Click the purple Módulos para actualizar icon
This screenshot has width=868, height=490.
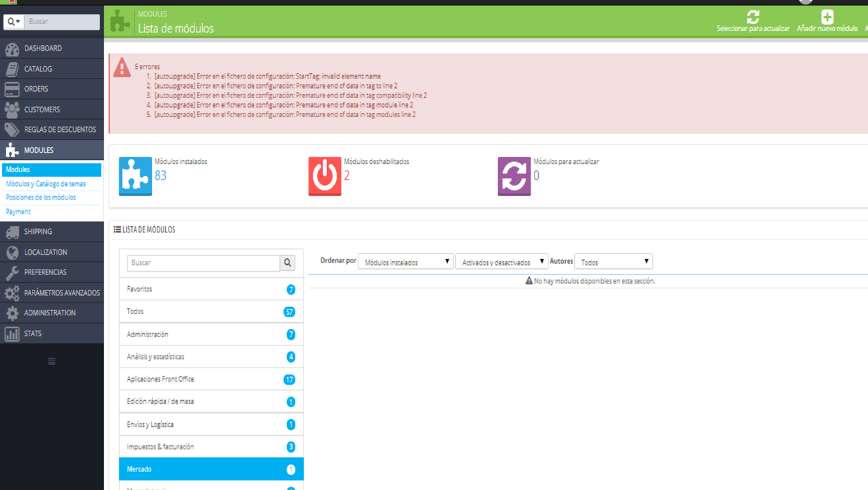click(x=514, y=177)
